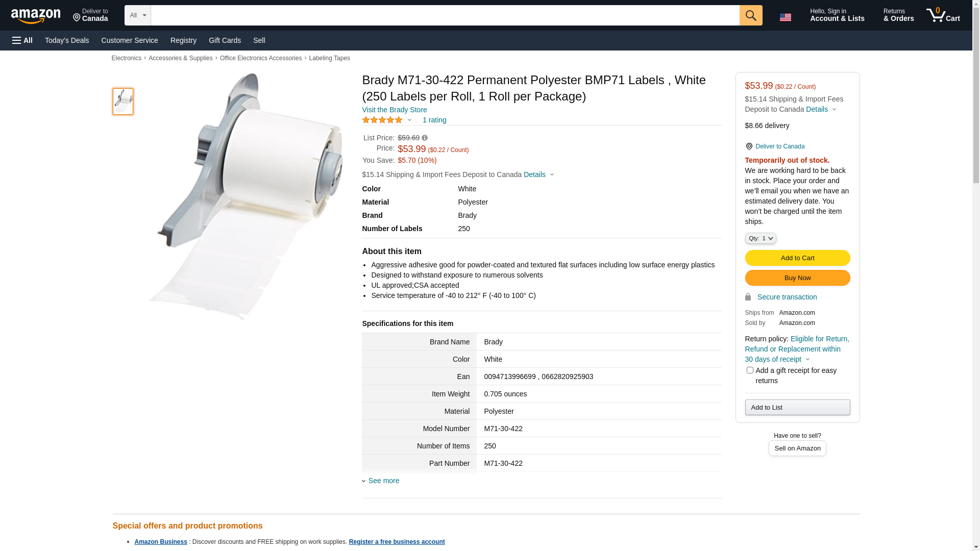Open the Amazon logo home link

36,16
